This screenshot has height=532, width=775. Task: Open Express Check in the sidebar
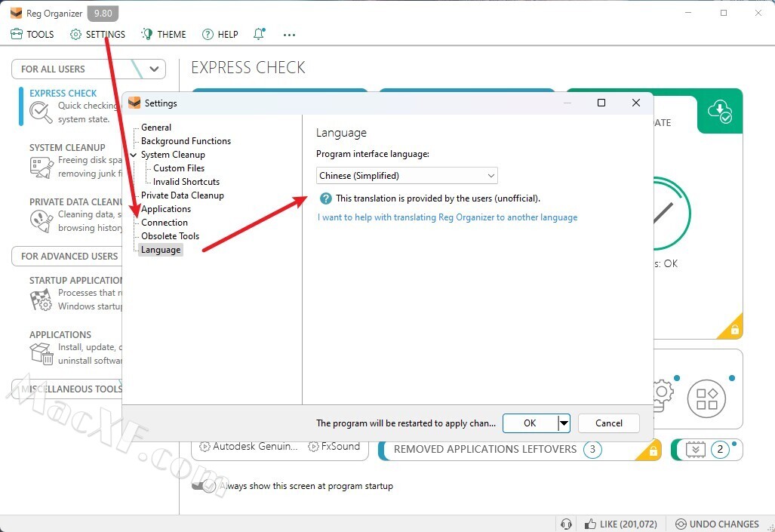(63, 93)
